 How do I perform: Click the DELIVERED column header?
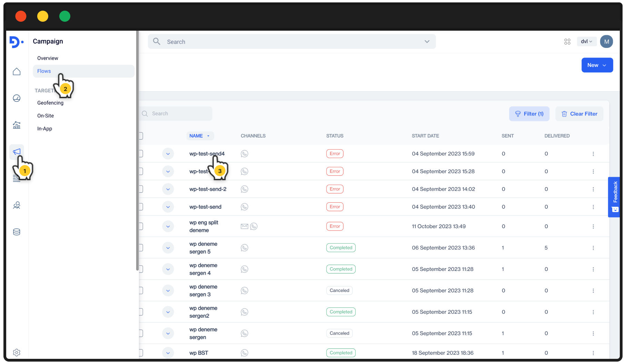(x=557, y=136)
